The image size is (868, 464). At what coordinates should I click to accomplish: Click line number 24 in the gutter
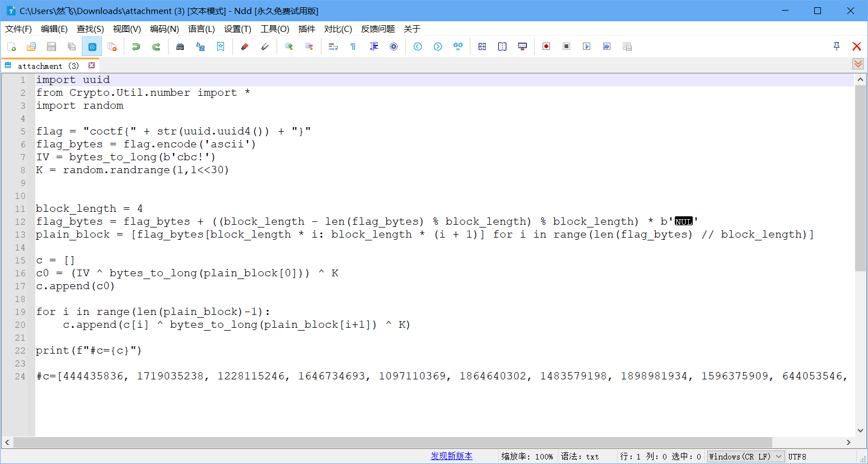coord(20,377)
